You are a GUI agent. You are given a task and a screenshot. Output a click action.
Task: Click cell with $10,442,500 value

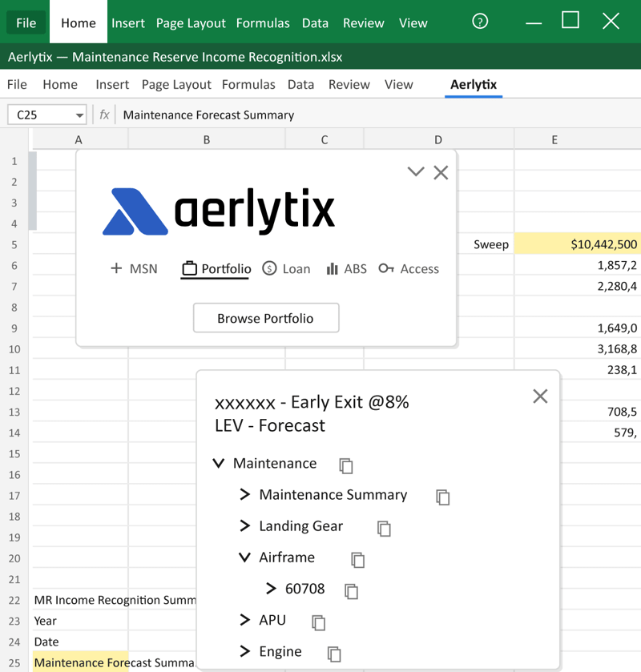point(577,243)
